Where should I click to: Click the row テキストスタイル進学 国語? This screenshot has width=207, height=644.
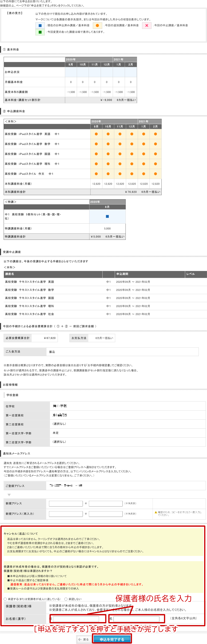[105, 298]
